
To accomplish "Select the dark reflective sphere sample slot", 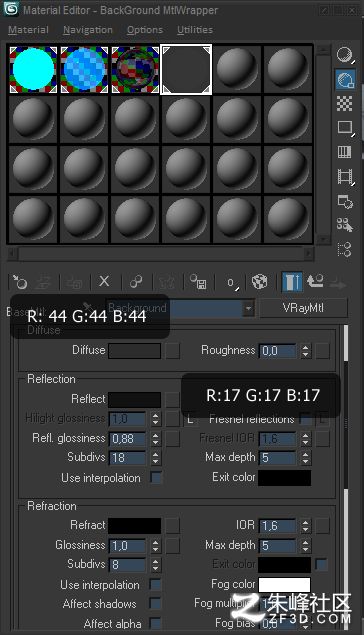I will [135, 69].
